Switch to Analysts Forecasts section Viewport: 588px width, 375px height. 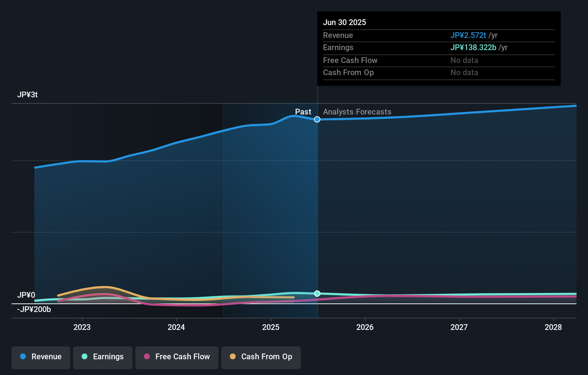coord(357,112)
